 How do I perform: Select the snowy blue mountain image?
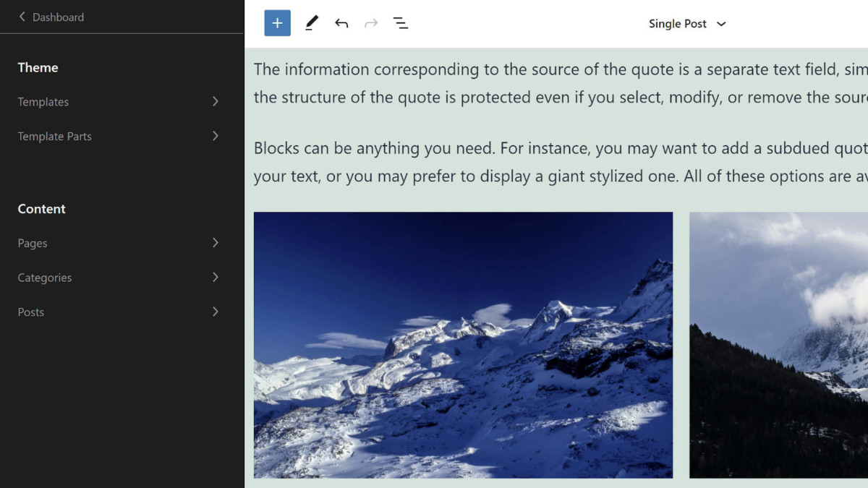tap(463, 345)
